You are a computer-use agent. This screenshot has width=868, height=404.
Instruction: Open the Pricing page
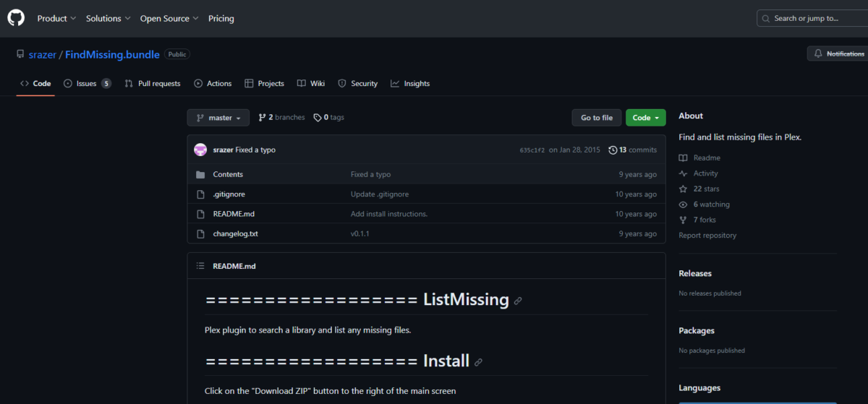(221, 18)
